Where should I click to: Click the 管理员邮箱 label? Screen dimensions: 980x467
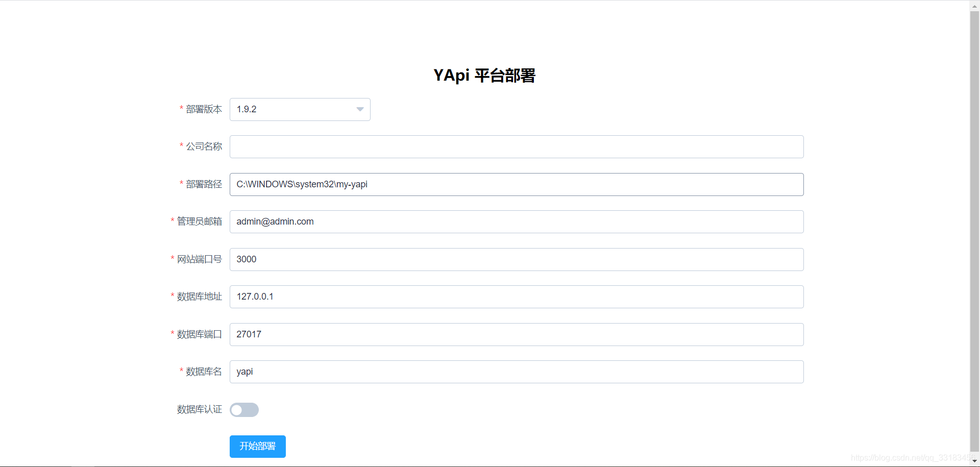click(199, 222)
